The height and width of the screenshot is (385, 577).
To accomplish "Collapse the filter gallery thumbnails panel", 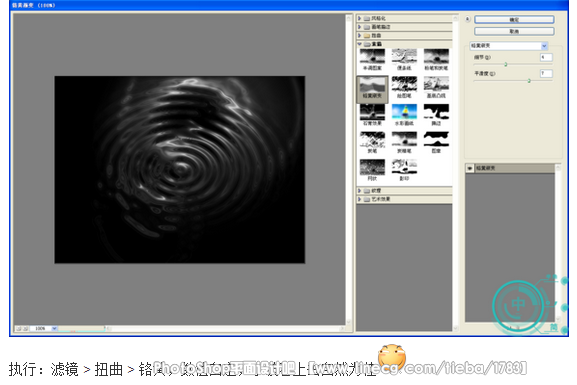I will pos(467,19).
